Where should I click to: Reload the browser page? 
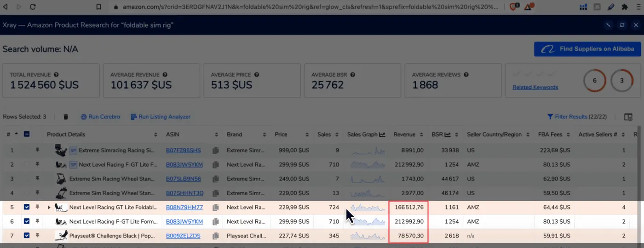[x=33, y=7]
